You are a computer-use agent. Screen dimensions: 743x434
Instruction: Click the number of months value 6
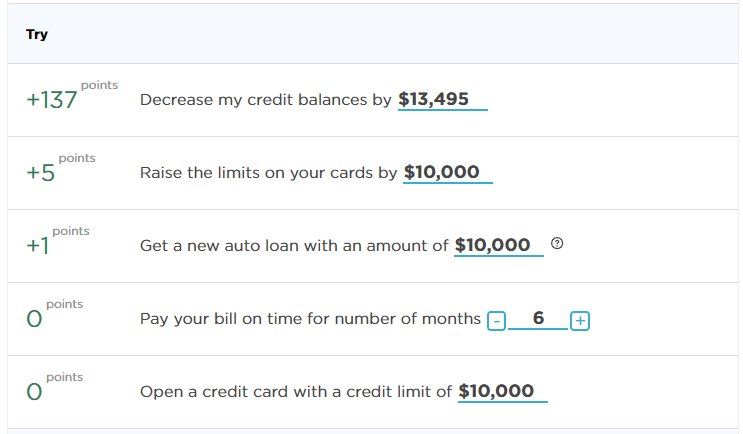538,319
